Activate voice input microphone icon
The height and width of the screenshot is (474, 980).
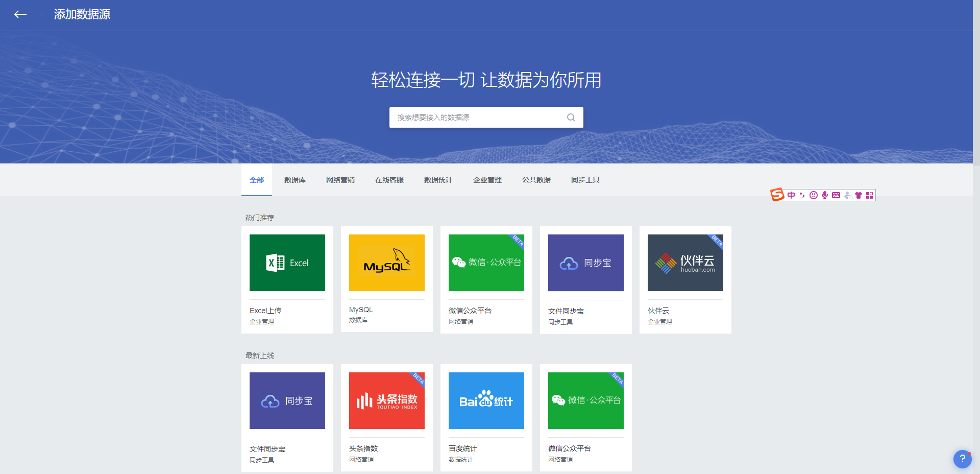click(825, 195)
